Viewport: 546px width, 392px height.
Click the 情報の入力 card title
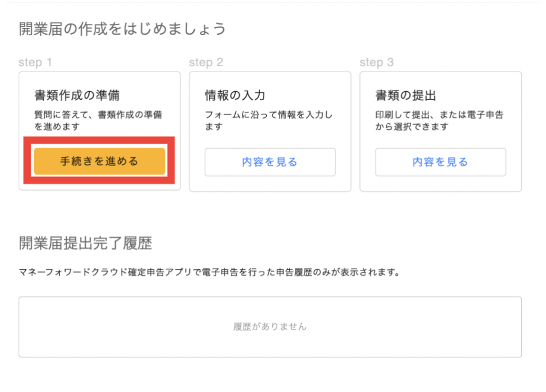tap(235, 95)
